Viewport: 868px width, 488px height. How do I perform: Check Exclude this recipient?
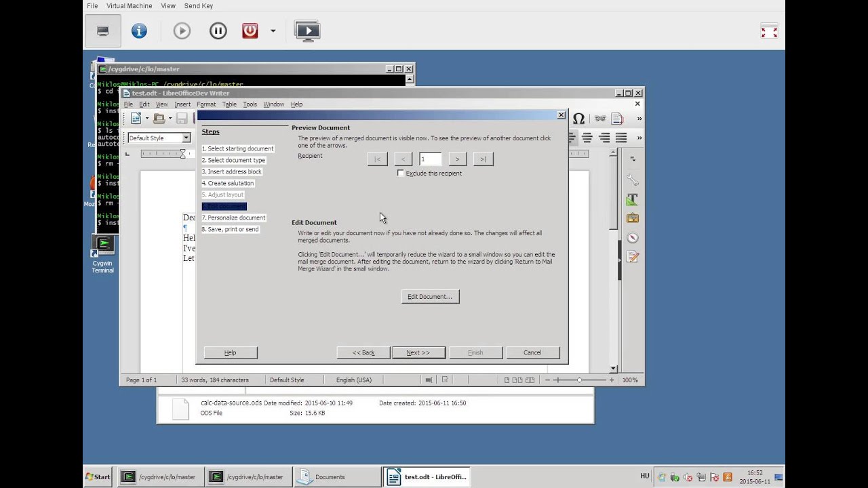click(401, 174)
